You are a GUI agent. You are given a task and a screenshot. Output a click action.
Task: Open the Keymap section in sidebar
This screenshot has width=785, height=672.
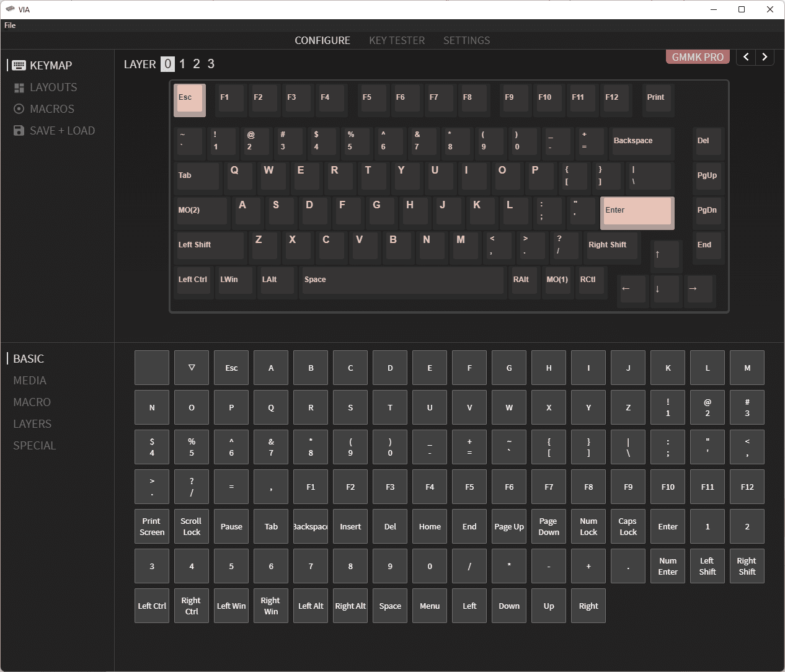(42, 65)
